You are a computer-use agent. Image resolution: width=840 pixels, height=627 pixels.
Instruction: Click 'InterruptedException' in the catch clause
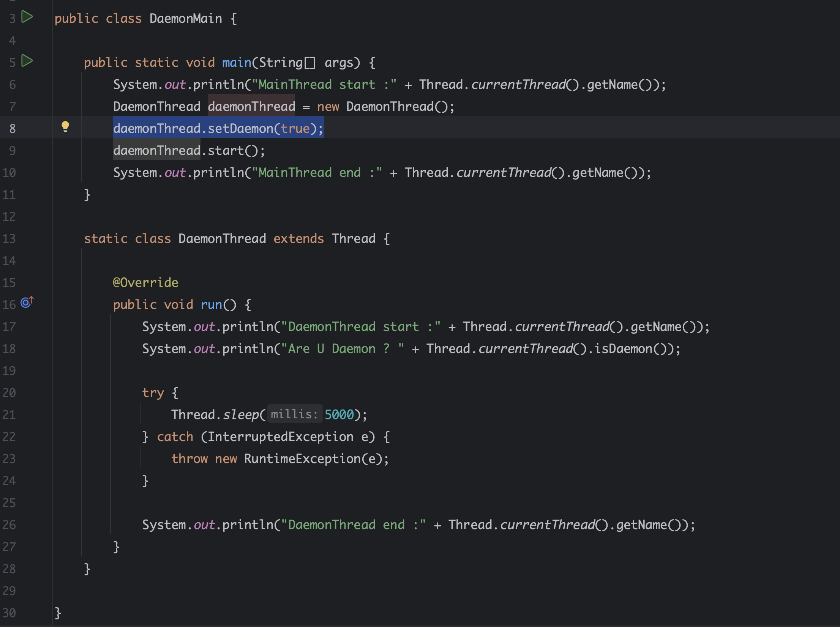tap(280, 437)
